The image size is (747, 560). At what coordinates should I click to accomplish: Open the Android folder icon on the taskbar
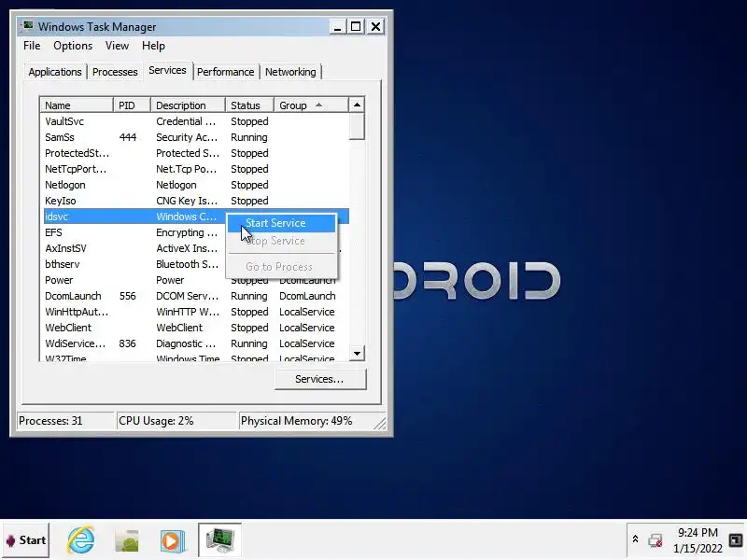127,541
